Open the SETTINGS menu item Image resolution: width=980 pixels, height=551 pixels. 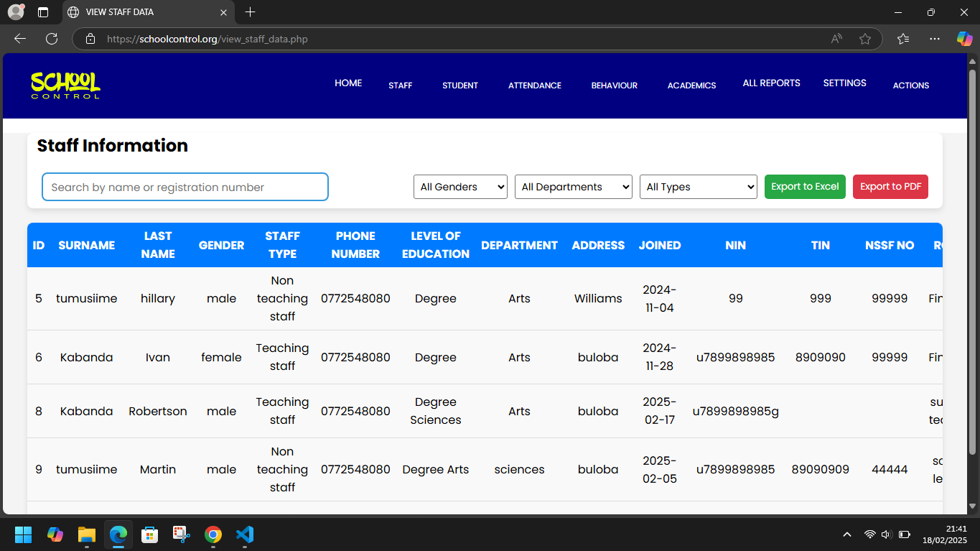coord(845,83)
